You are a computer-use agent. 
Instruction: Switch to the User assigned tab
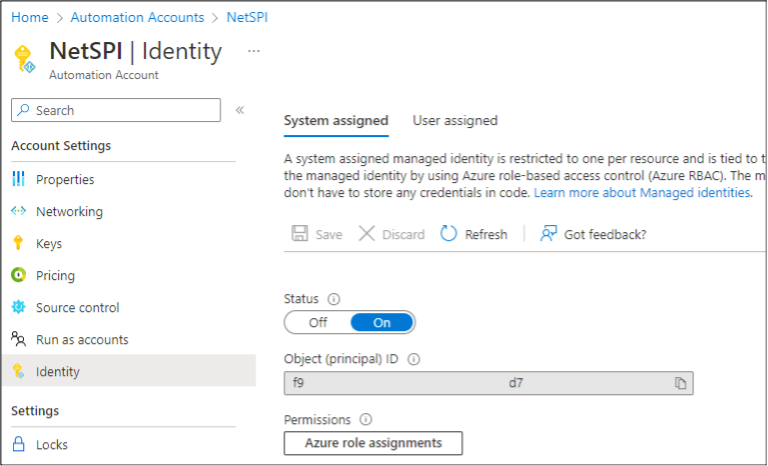(455, 121)
